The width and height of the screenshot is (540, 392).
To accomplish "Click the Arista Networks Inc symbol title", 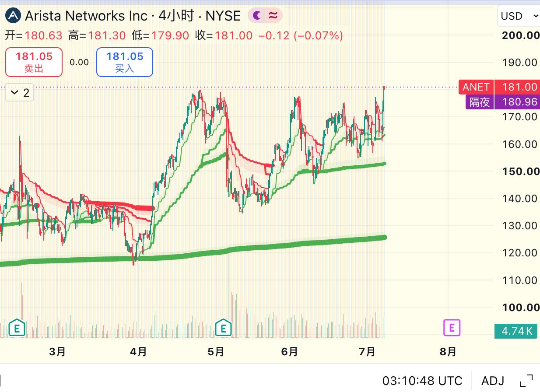I will (x=86, y=16).
